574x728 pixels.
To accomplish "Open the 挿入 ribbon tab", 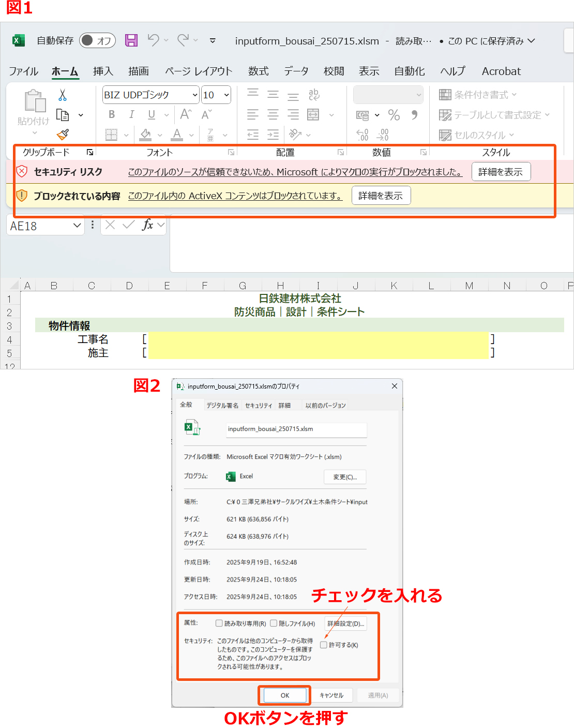I will [x=103, y=71].
